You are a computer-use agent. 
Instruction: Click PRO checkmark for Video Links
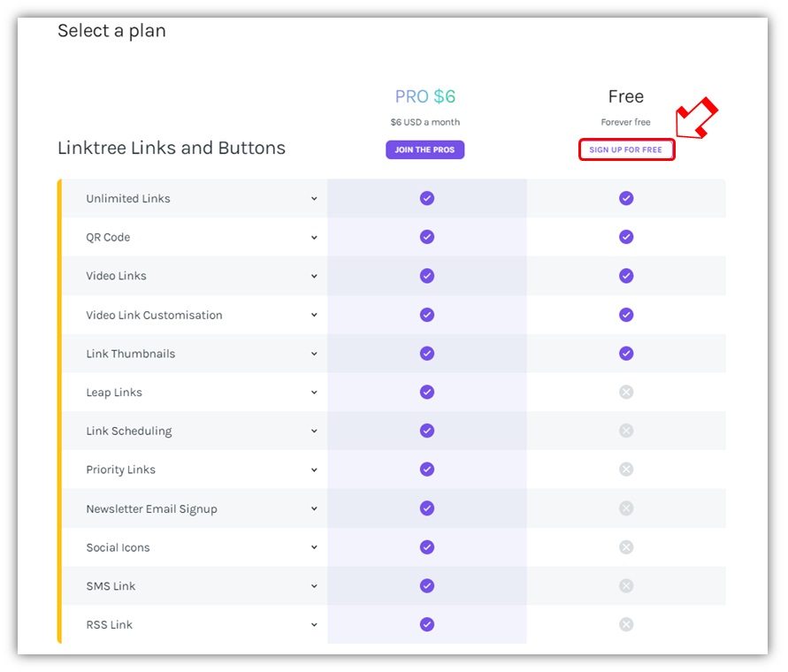point(427,276)
